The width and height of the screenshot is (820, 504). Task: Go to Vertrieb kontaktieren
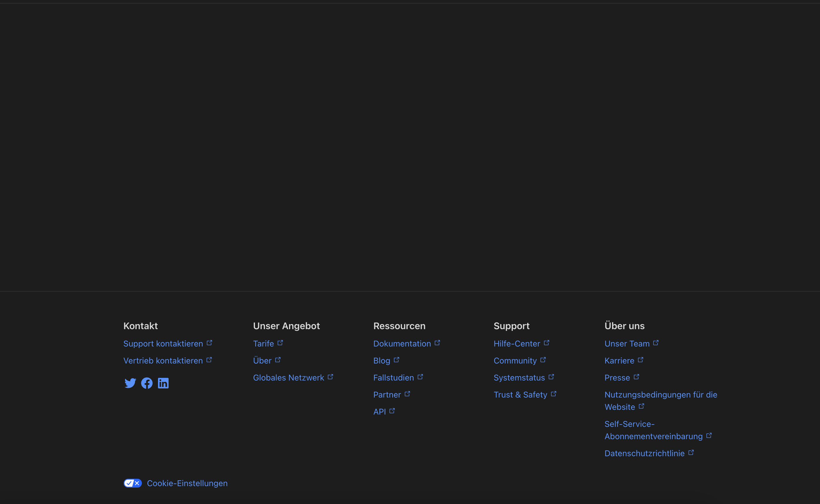(163, 361)
